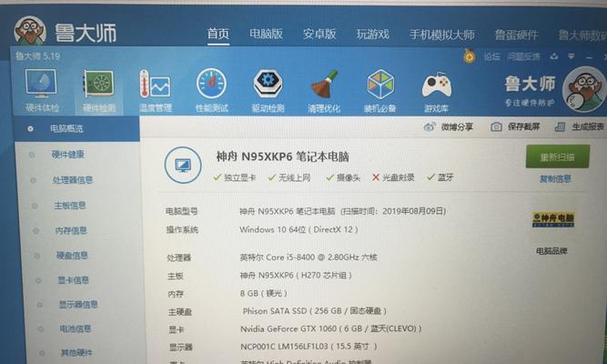Open 主板信息 motherboard info

click(x=70, y=206)
